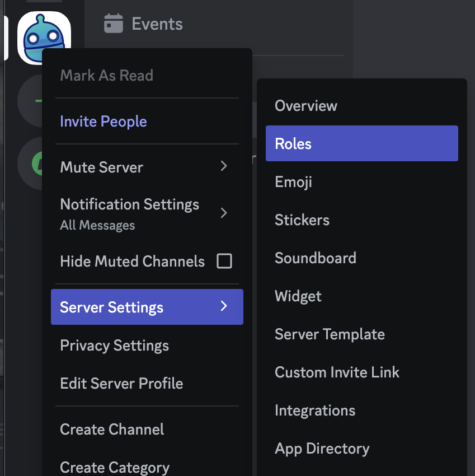The image size is (475, 476).
Task: Expand the Mute Server submenu arrow
Action: [224, 166]
